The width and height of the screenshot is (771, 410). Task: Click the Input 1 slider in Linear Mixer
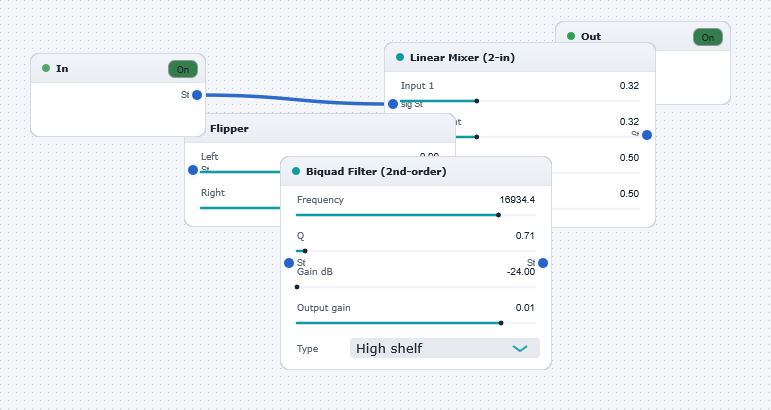(520, 101)
